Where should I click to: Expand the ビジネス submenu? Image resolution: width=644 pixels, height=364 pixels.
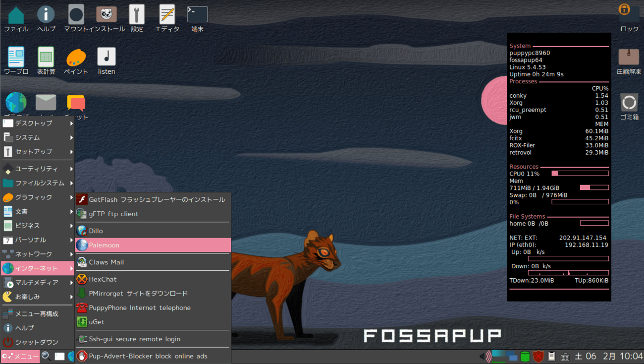(x=38, y=226)
